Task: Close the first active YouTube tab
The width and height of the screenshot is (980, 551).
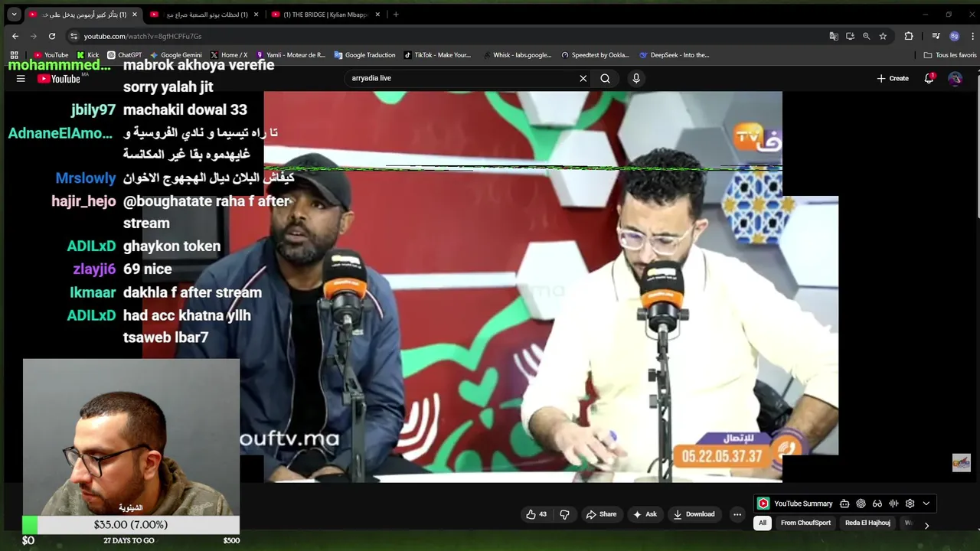Action: (x=135, y=15)
